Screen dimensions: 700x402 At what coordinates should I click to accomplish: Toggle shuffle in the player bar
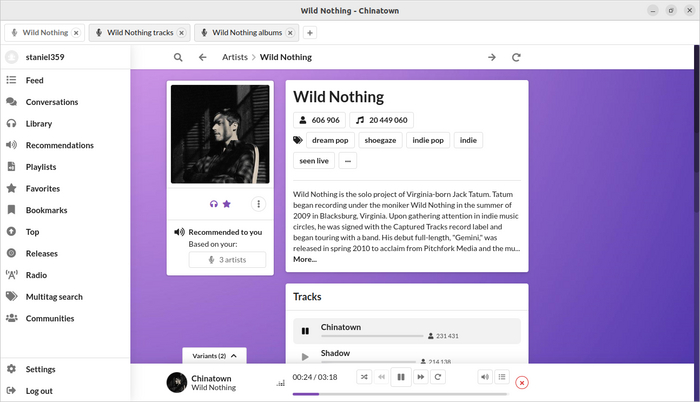364,377
